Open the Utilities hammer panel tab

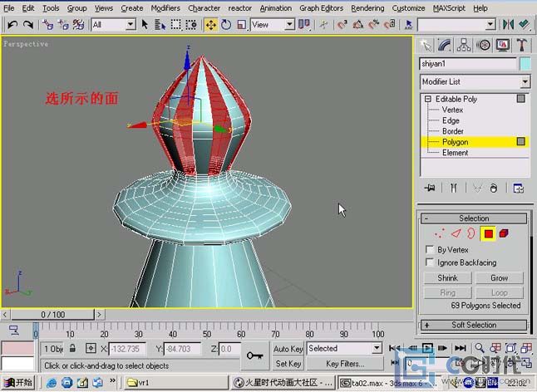(521, 46)
